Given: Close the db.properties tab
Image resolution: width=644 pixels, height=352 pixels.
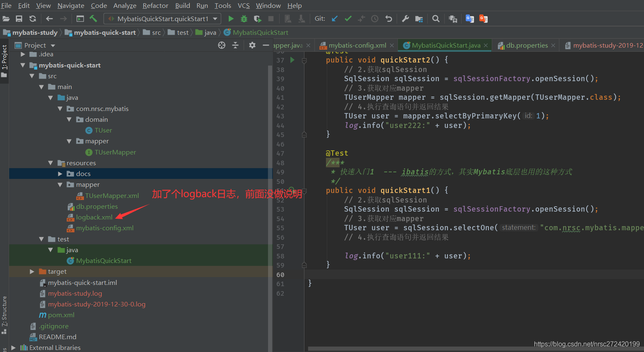Looking at the screenshot, I should [x=553, y=45].
